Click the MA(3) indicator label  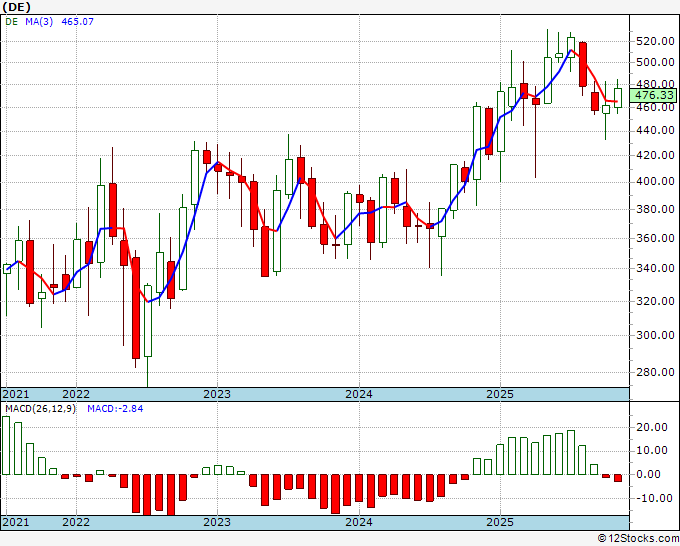click(39, 22)
